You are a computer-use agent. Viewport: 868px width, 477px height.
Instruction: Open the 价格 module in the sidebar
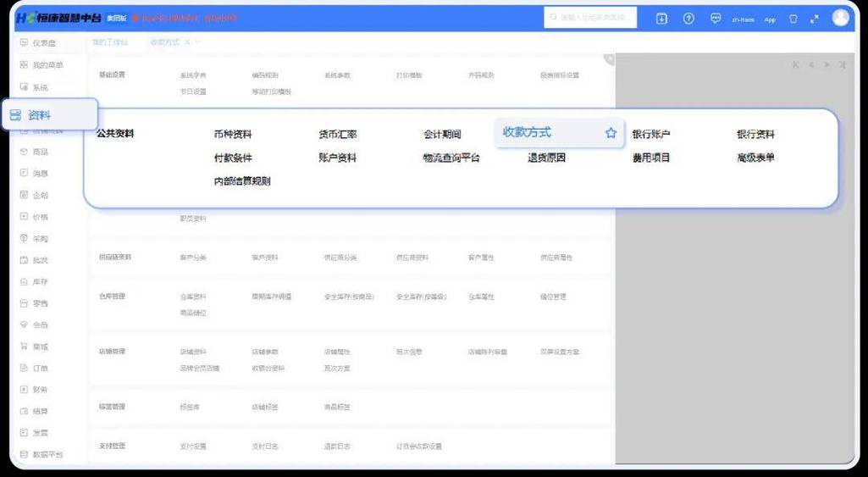tap(34, 217)
